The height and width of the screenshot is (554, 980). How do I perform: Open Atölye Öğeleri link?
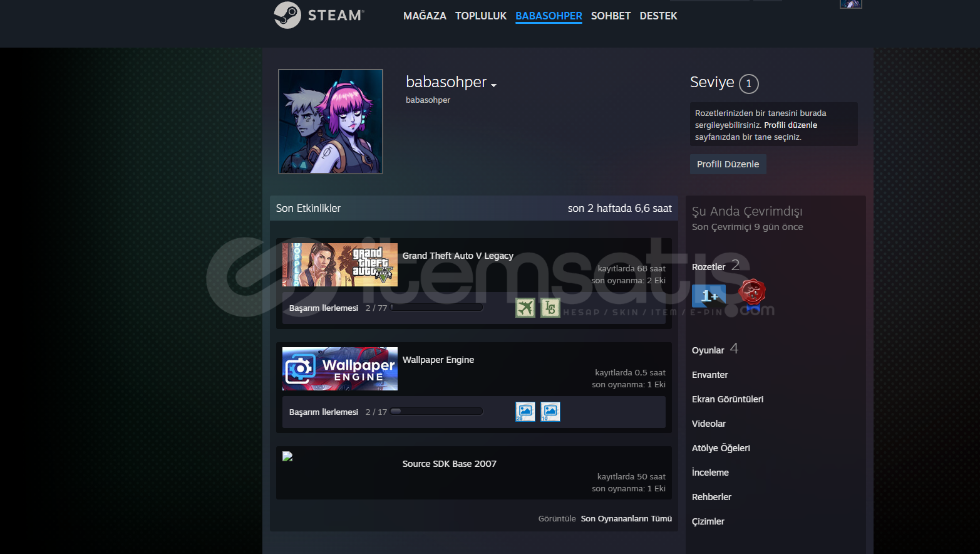pyautogui.click(x=721, y=448)
